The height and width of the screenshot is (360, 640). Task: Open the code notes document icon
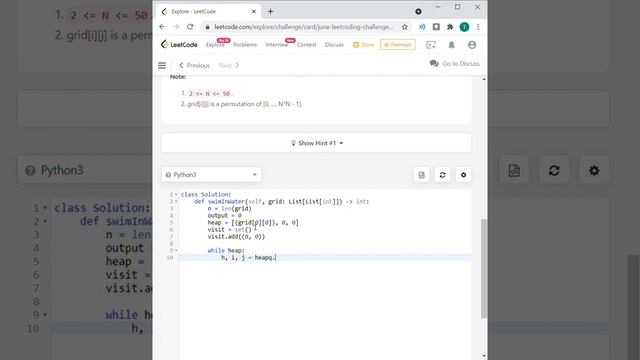(422, 175)
